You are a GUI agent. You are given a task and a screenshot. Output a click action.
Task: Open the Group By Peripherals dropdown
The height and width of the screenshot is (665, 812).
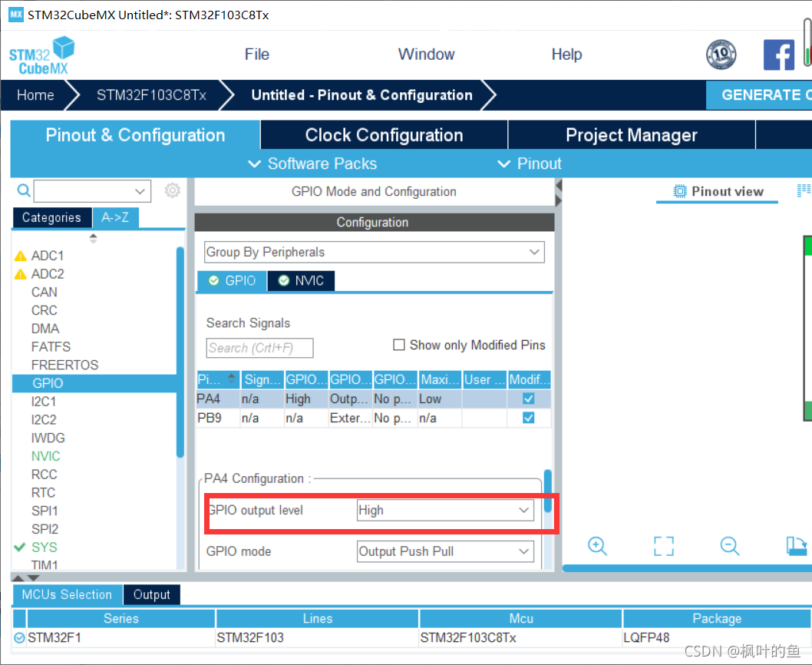coord(374,252)
